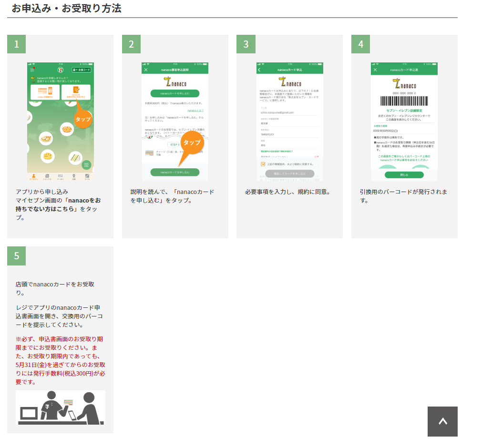Click the red pickup deadline warning note

(x=60, y=360)
